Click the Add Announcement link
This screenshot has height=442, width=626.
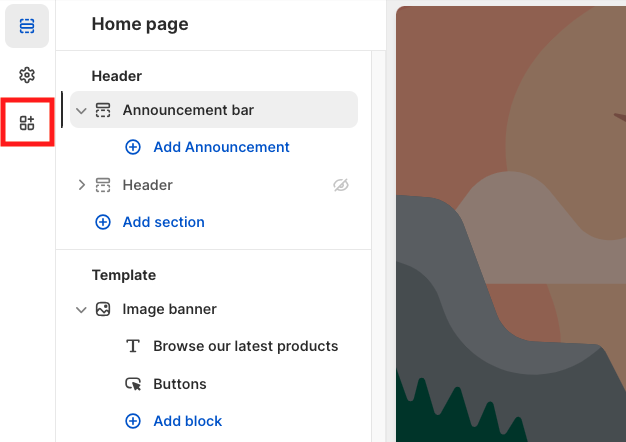click(x=221, y=147)
